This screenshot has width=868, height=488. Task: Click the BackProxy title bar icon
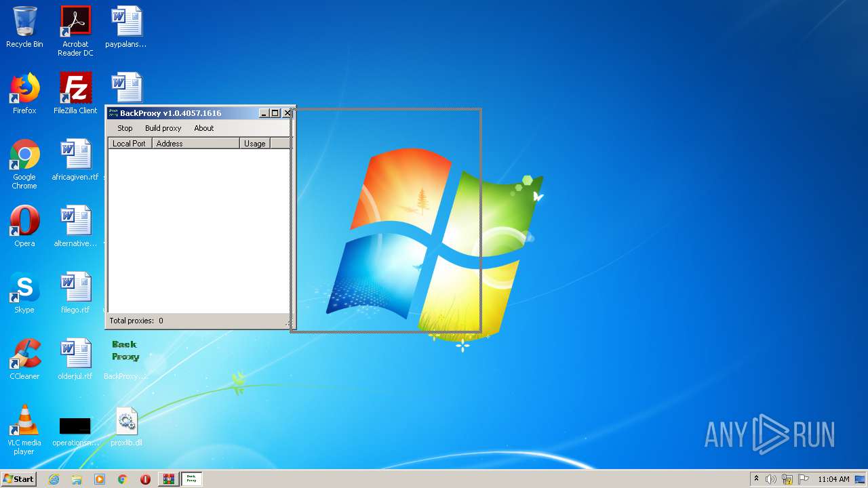113,113
